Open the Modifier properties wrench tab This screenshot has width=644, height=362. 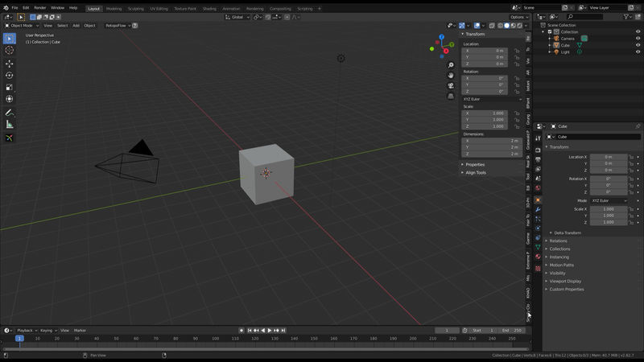pos(538,209)
